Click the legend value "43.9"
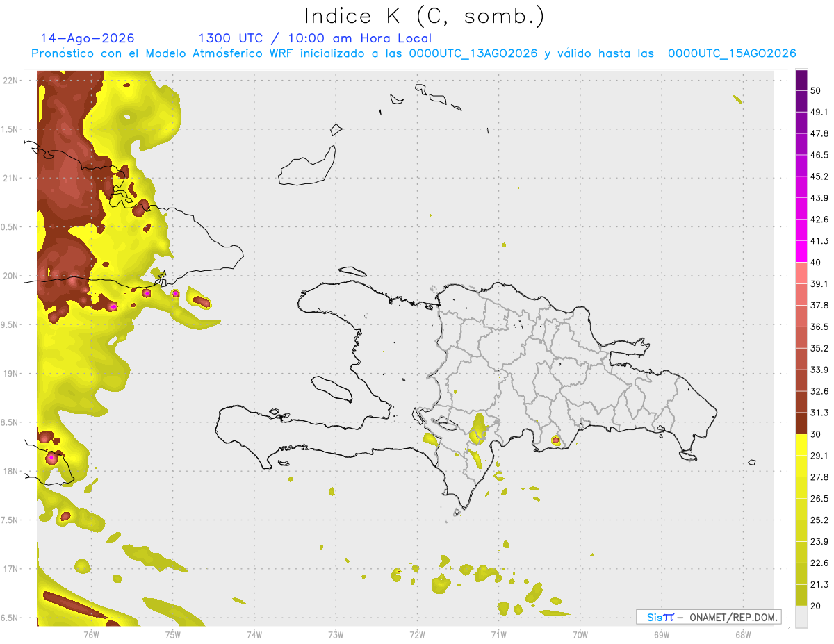The width and height of the screenshot is (834, 644). tap(819, 198)
